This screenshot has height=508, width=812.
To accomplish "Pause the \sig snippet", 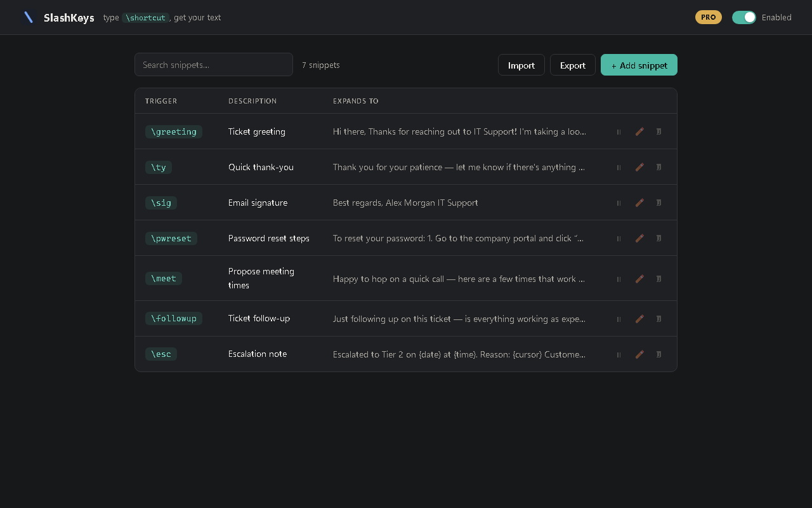I will click(x=619, y=203).
